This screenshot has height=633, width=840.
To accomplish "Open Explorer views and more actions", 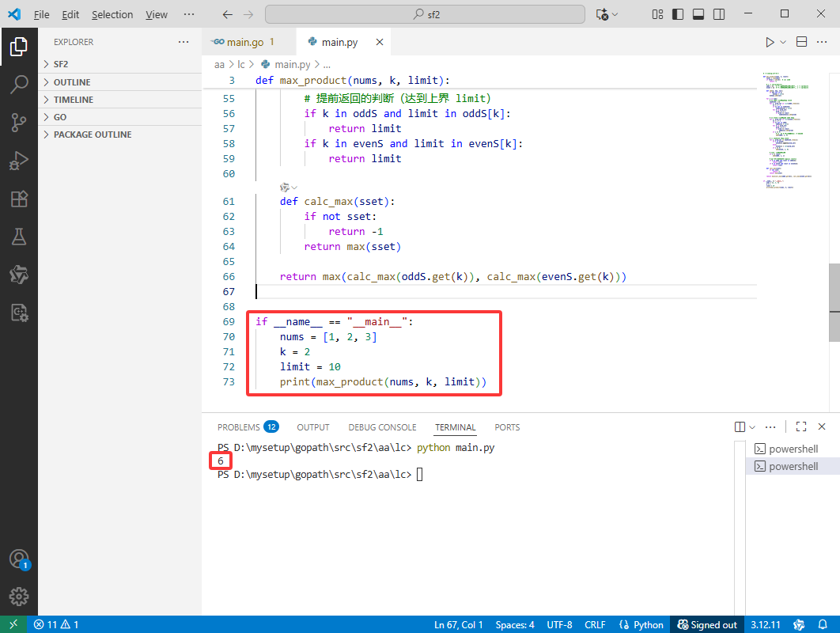I will pyautogui.click(x=184, y=42).
